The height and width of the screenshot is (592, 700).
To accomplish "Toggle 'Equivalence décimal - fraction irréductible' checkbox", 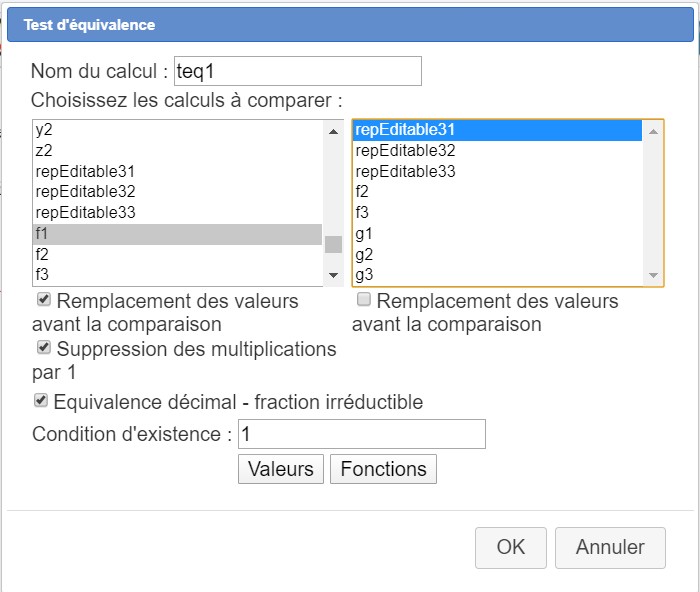I will pyautogui.click(x=41, y=401).
